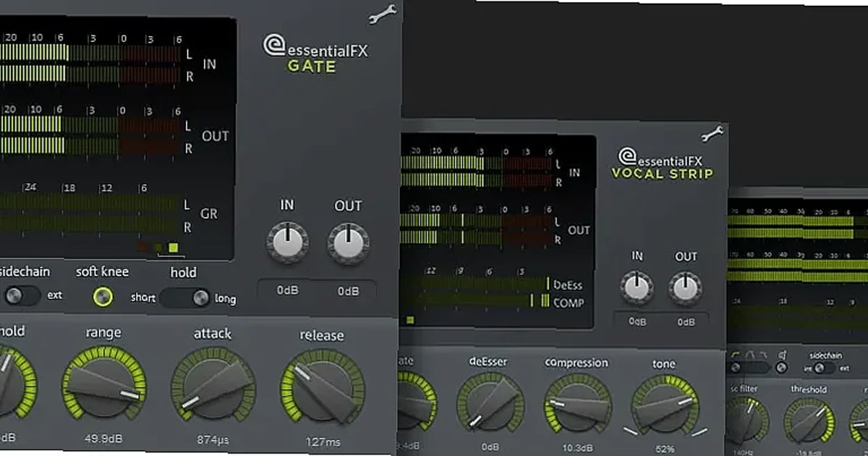This screenshot has width=868, height=456.
Task: Turn the compression knob on Vocal Strip
Action: pyautogui.click(x=576, y=403)
